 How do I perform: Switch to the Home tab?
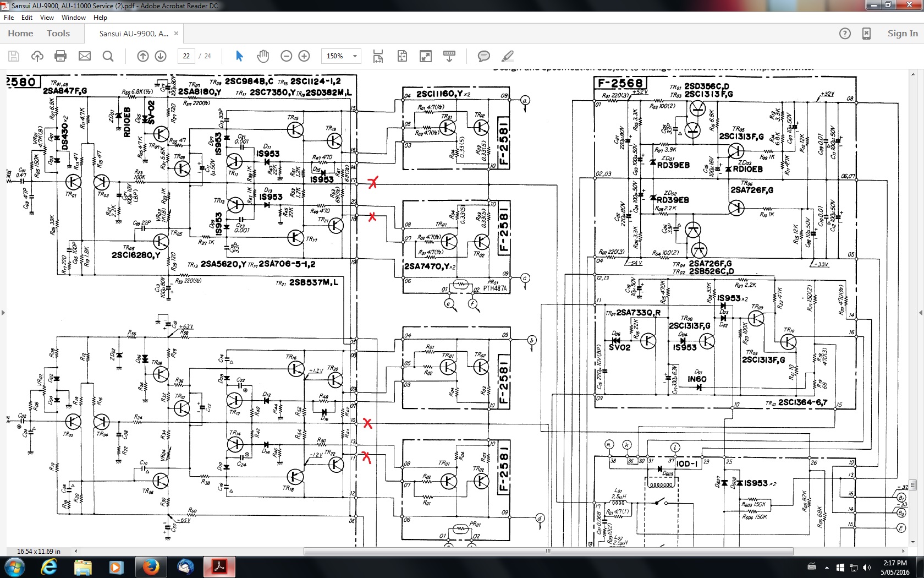pyautogui.click(x=20, y=34)
